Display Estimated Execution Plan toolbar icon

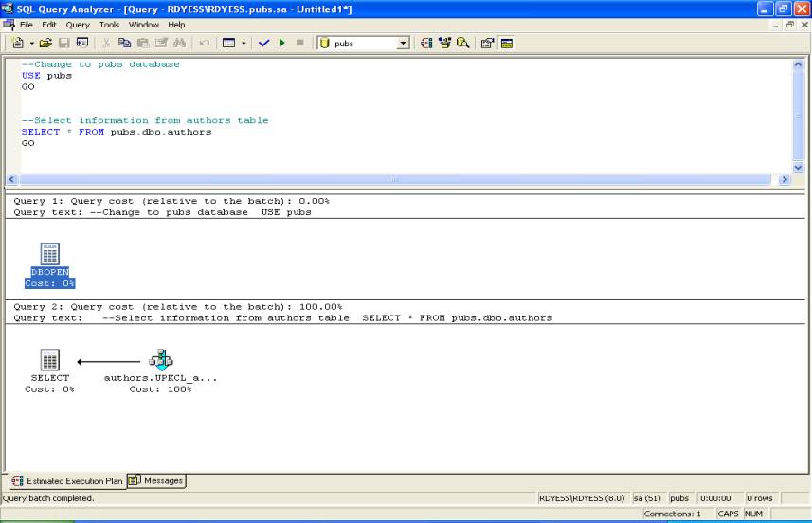426,43
